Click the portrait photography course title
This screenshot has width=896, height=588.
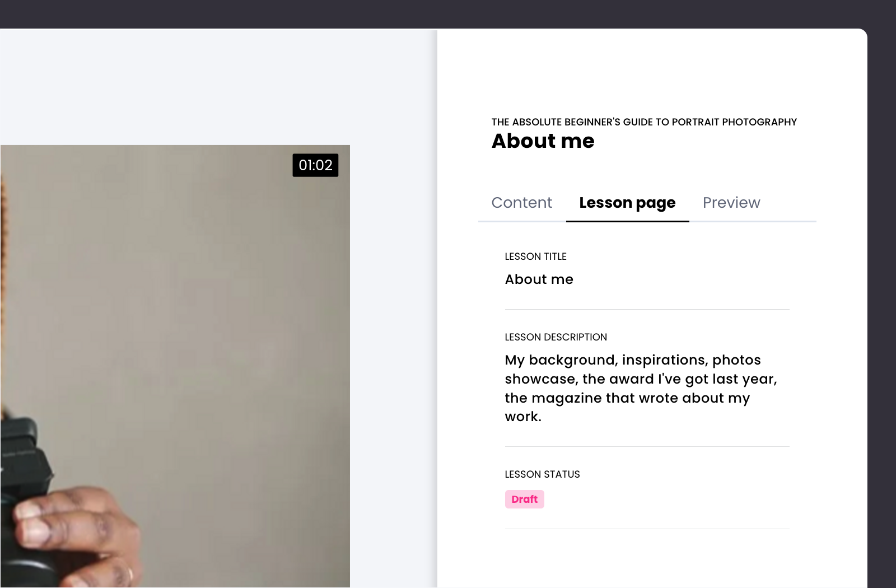644,122
